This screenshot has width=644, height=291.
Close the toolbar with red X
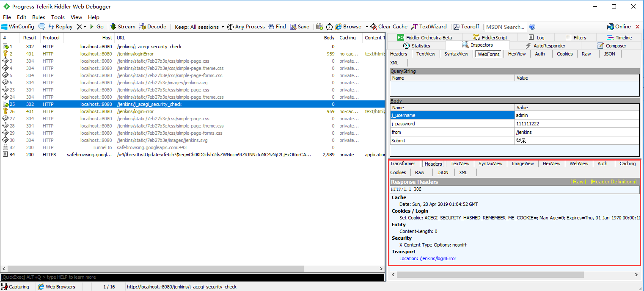pyautogui.click(x=638, y=27)
